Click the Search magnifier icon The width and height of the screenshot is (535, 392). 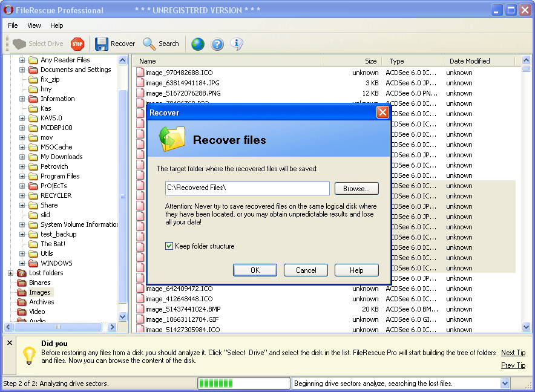[x=149, y=44]
